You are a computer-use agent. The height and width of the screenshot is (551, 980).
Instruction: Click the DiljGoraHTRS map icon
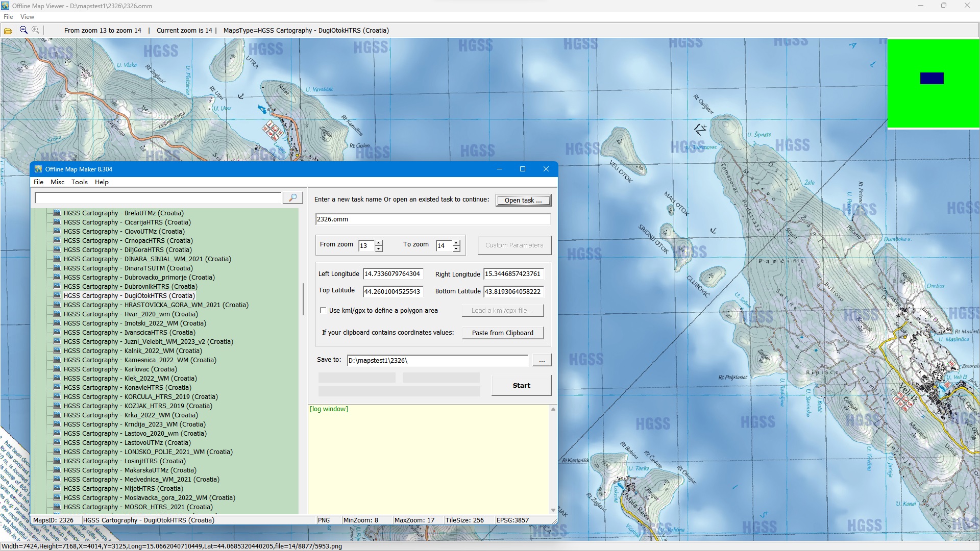pos(57,249)
